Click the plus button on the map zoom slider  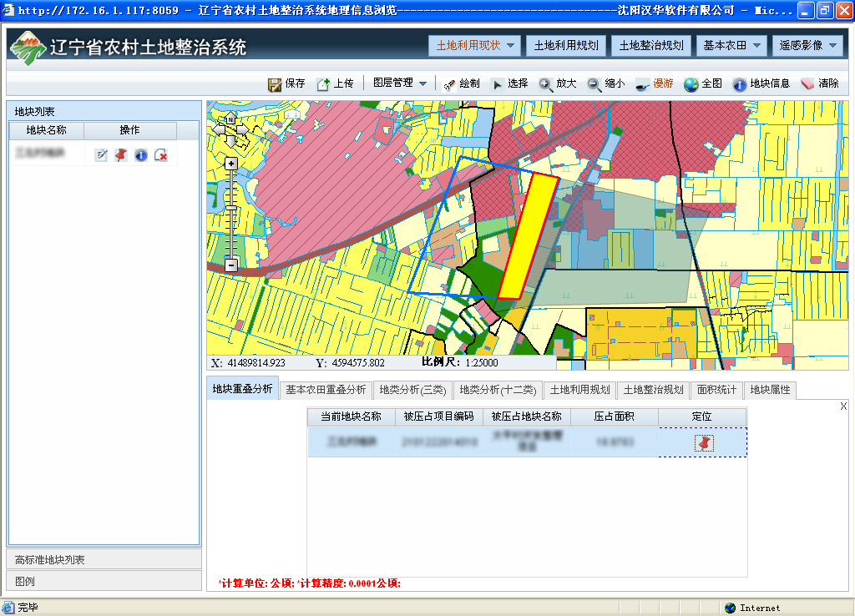point(231,164)
